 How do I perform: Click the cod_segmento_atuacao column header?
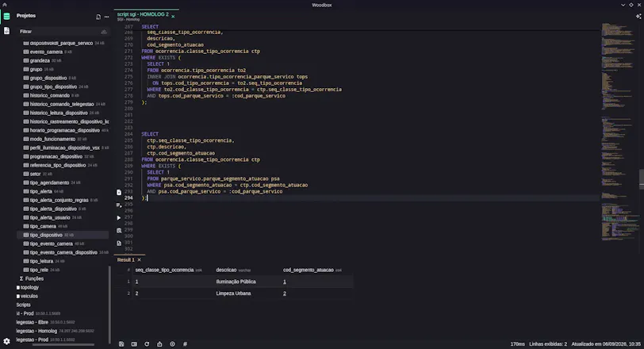309,270
